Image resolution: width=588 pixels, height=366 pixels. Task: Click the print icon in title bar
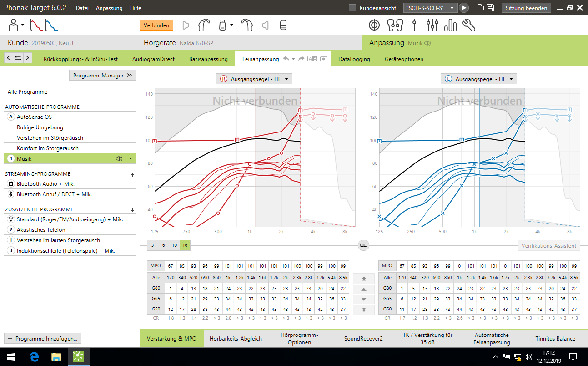point(480,8)
